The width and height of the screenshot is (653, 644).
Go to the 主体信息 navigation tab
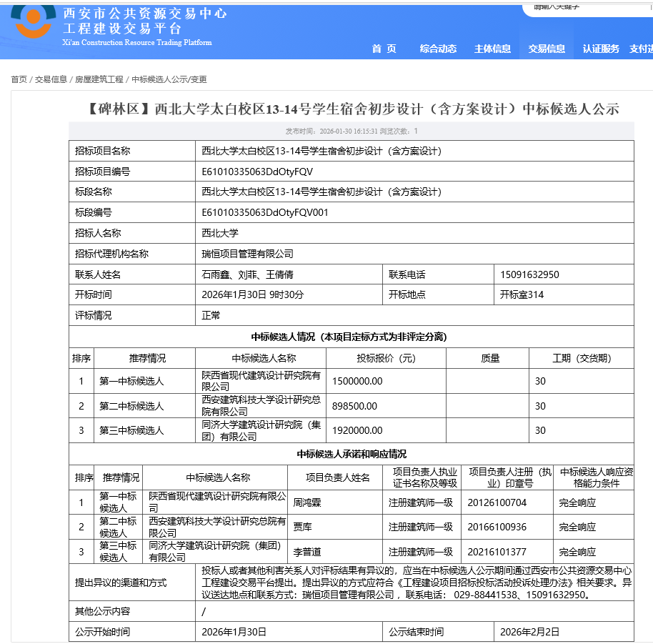coord(492,49)
